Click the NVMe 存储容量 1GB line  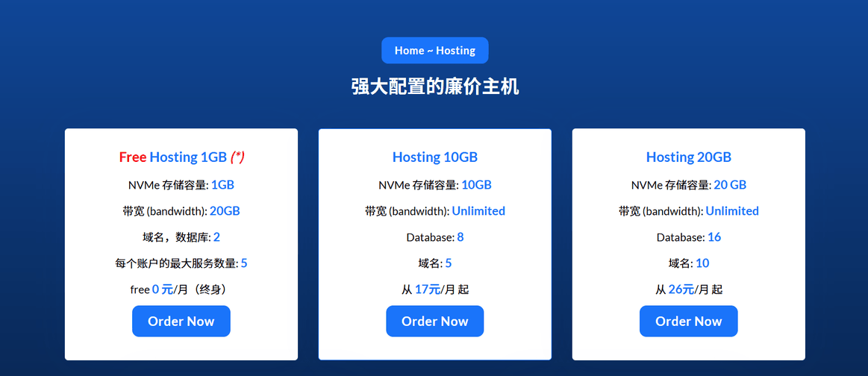(181, 185)
